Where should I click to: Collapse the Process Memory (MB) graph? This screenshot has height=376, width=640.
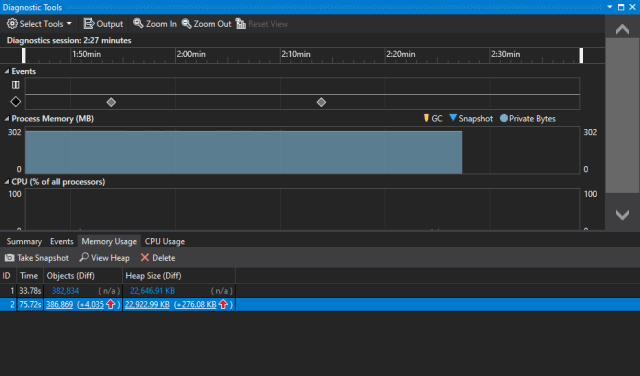coord(7,119)
